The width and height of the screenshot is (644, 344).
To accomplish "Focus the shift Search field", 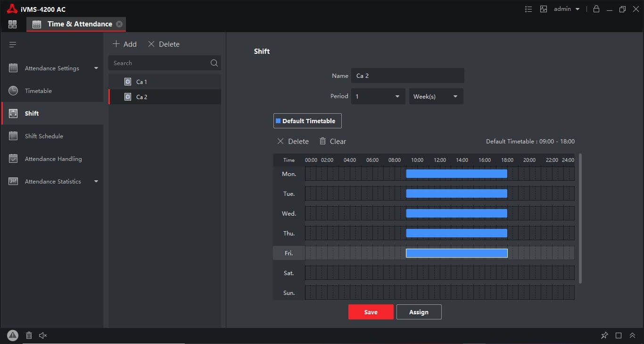I will 165,63.
